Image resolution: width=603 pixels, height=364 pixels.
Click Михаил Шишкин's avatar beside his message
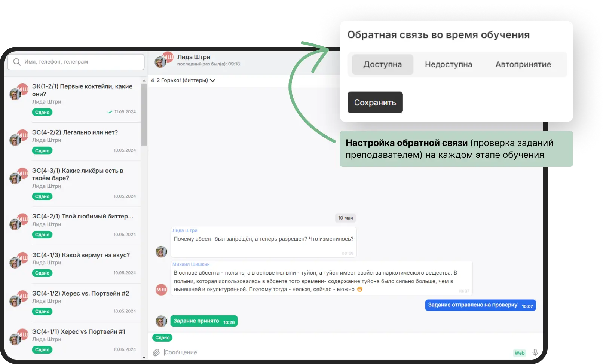(161, 290)
